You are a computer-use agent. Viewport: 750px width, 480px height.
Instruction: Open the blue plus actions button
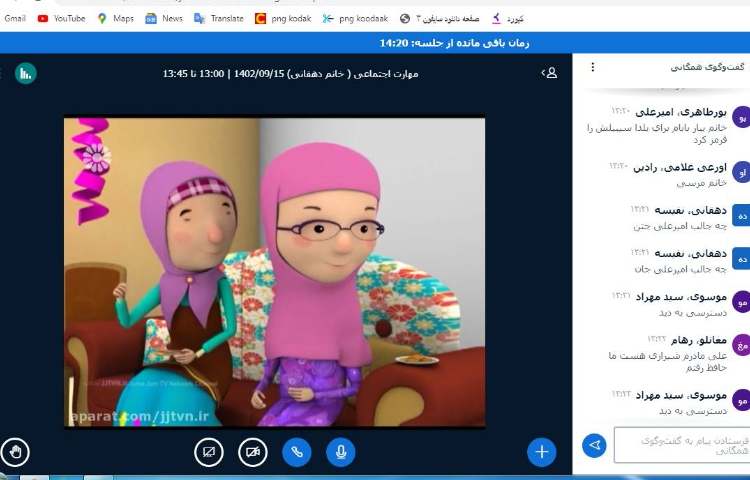click(541, 452)
